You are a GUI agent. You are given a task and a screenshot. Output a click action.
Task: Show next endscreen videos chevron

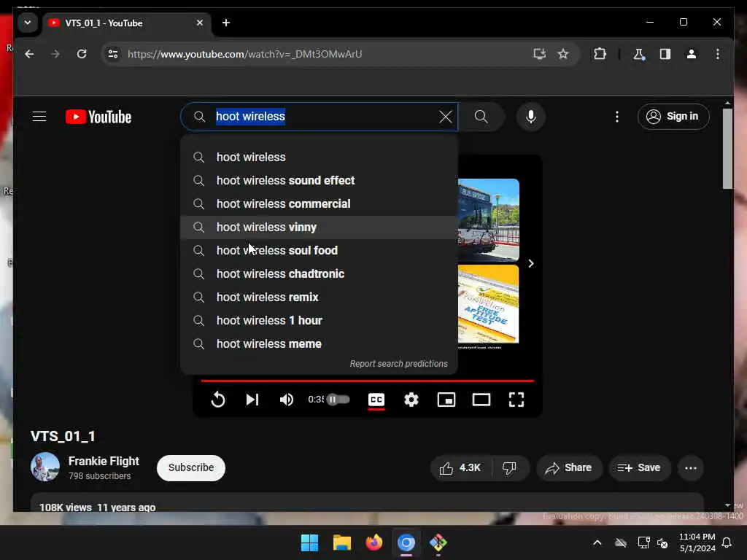coord(531,263)
